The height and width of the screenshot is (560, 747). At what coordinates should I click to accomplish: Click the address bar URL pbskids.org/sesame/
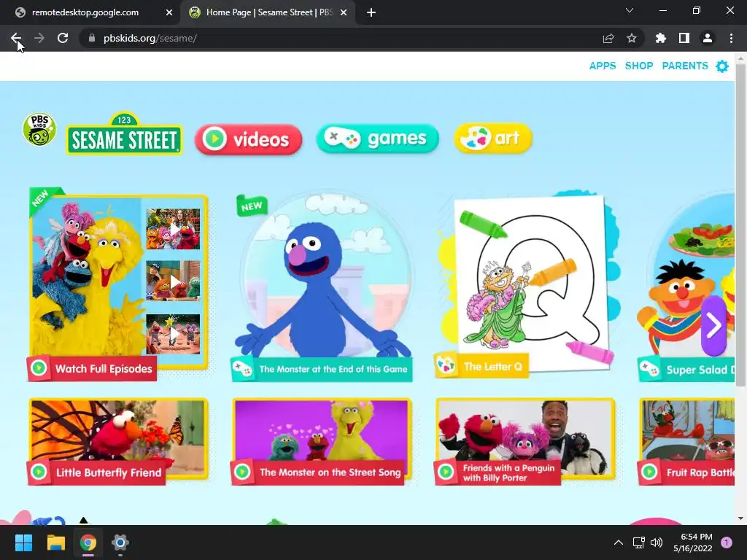pyautogui.click(x=150, y=38)
